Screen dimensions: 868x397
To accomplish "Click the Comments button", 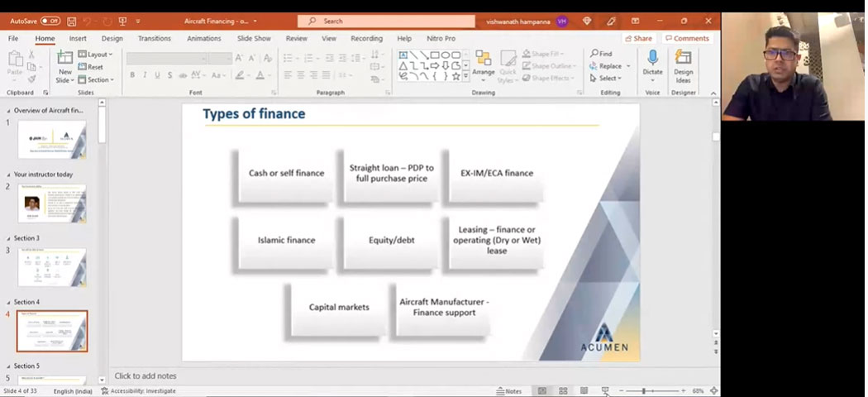I will [x=687, y=38].
